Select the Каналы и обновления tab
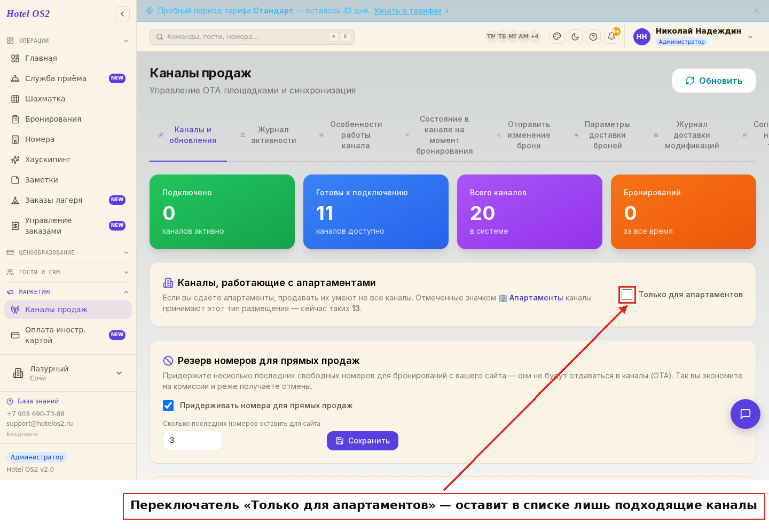Viewport: 769px width, 532px height. pos(188,135)
